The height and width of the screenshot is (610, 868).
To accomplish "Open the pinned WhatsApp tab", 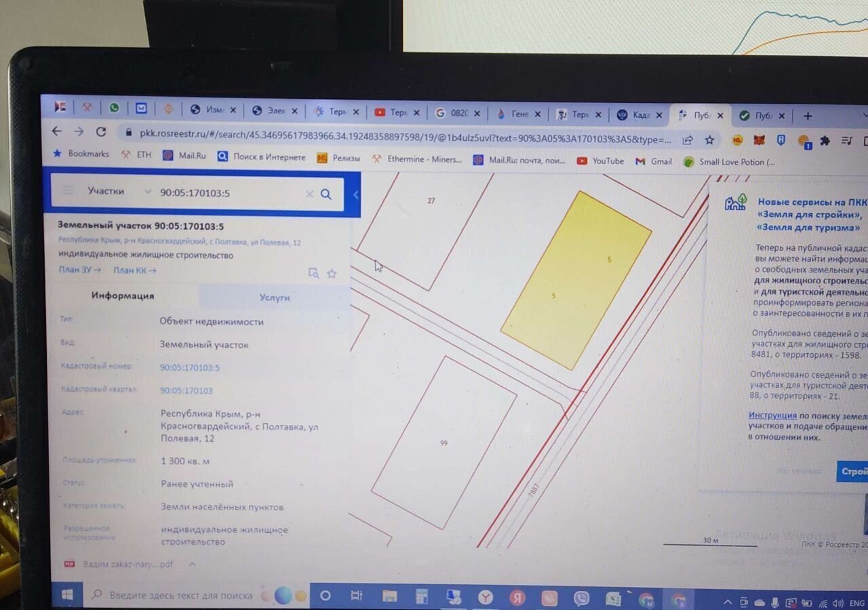I will [114, 108].
